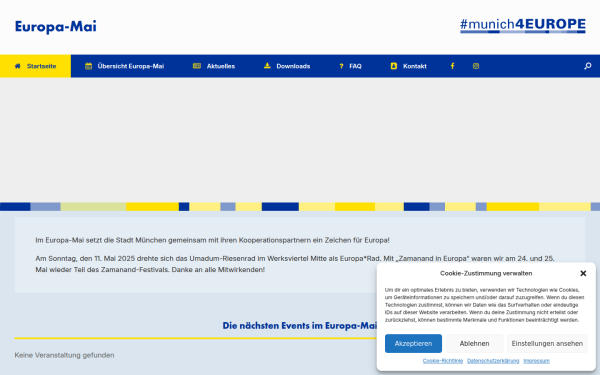Screen dimensions: 600x375
Task: Follow the Datenschutzerklärung link
Action: click(x=493, y=361)
